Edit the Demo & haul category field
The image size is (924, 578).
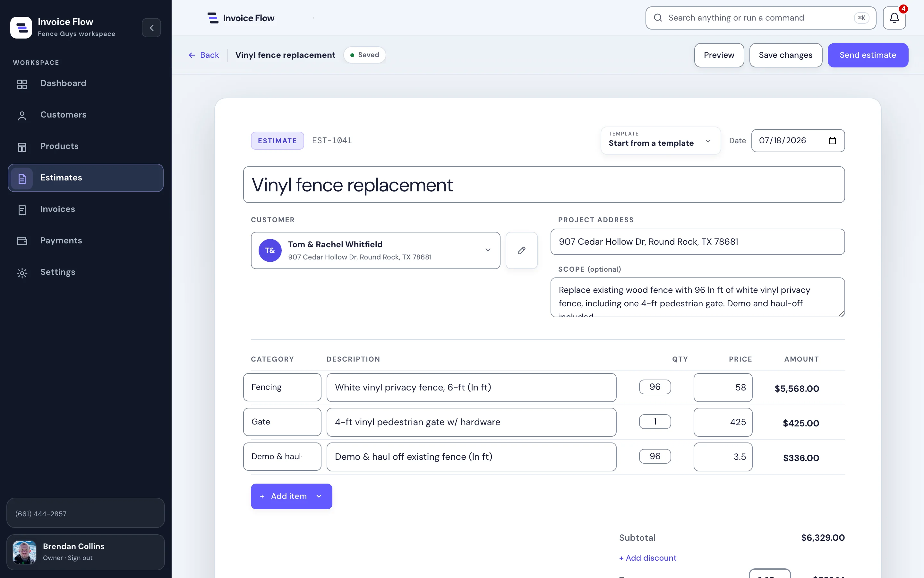click(282, 456)
